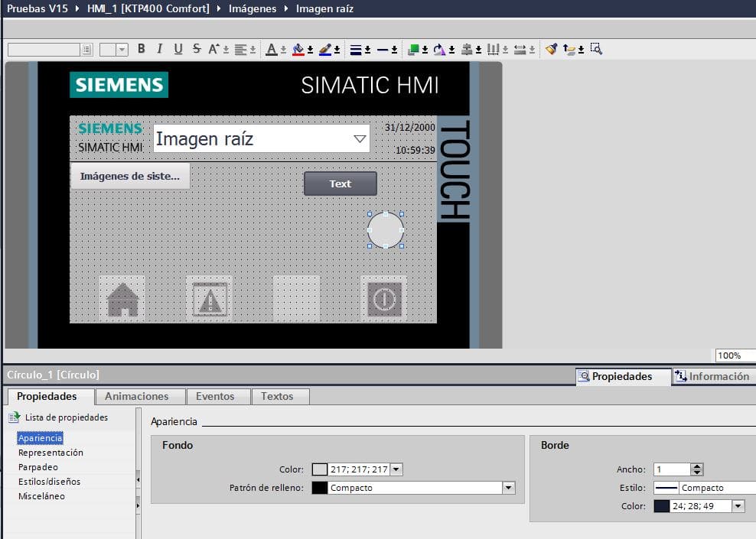Select the background fill color tool
The image size is (756, 539).
297,48
